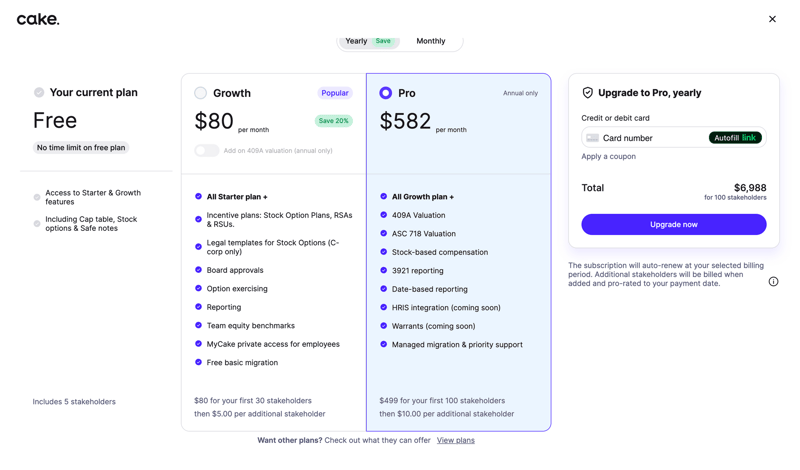Click the checkmark beside 409A Valuation

click(x=384, y=215)
